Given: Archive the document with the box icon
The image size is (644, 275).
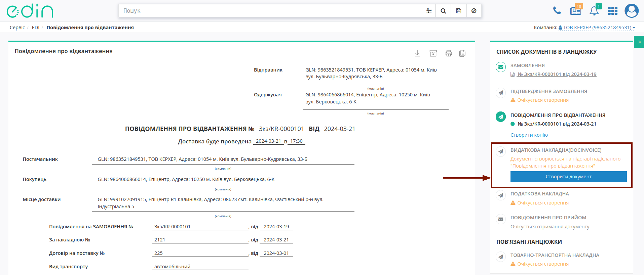Looking at the screenshot, I should tap(433, 53).
